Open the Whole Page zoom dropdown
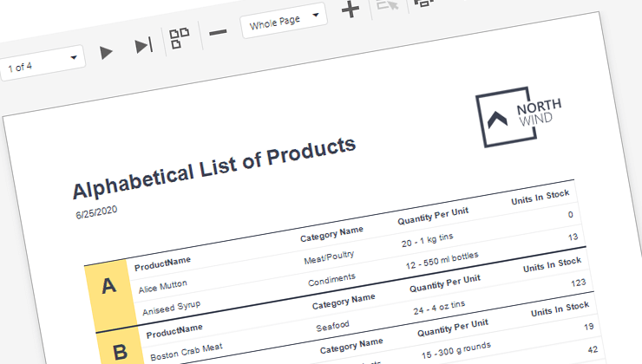 pyautogui.click(x=283, y=20)
